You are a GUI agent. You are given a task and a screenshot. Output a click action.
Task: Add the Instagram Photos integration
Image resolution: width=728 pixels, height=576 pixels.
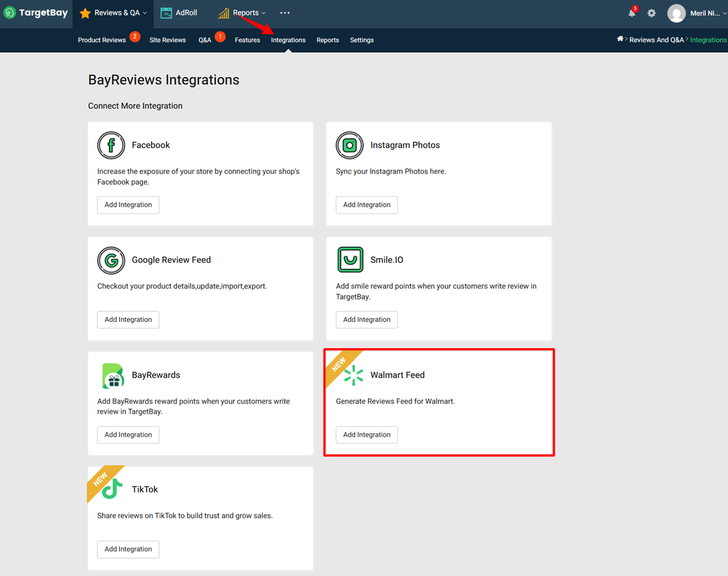click(x=367, y=205)
